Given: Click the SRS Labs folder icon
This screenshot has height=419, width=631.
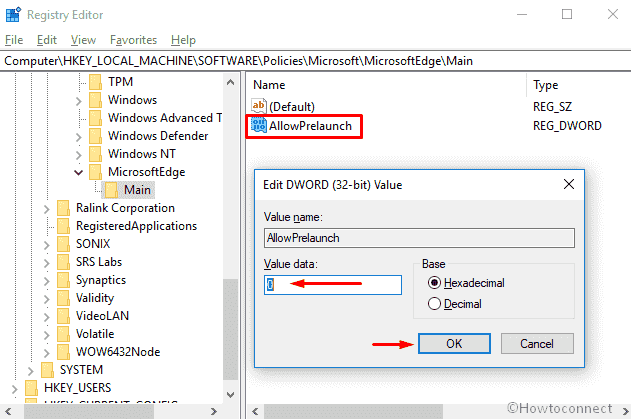Looking at the screenshot, I should pyautogui.click(x=63, y=262).
